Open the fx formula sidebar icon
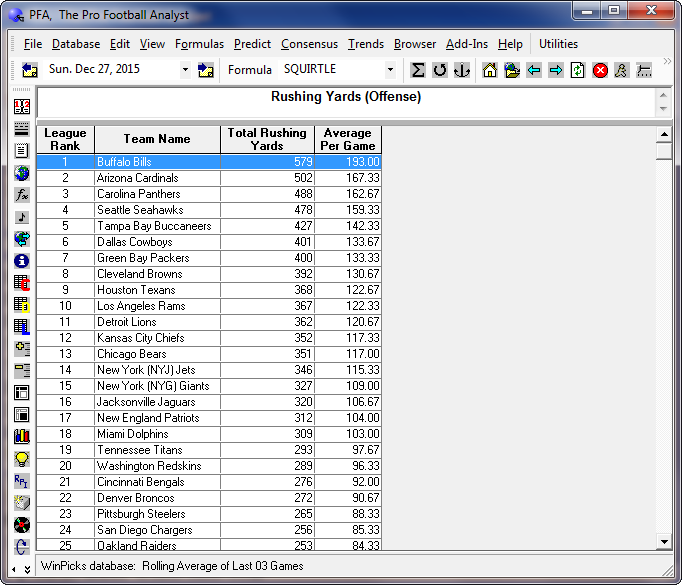 (22, 194)
